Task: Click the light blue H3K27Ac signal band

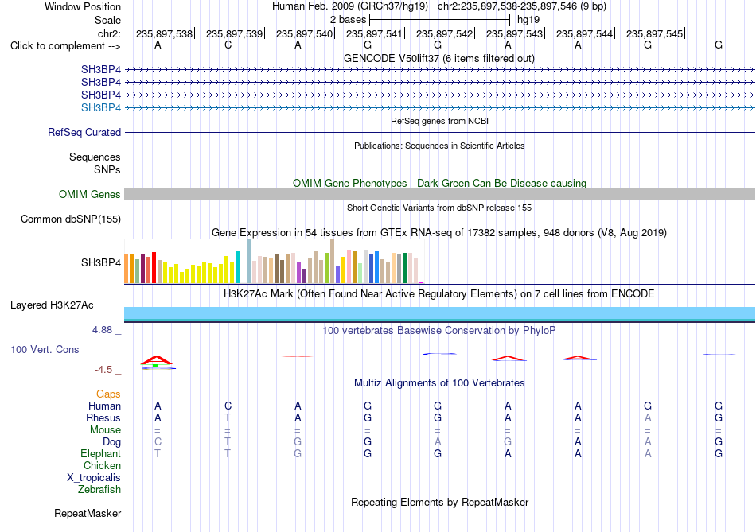Action: pyautogui.click(x=439, y=313)
